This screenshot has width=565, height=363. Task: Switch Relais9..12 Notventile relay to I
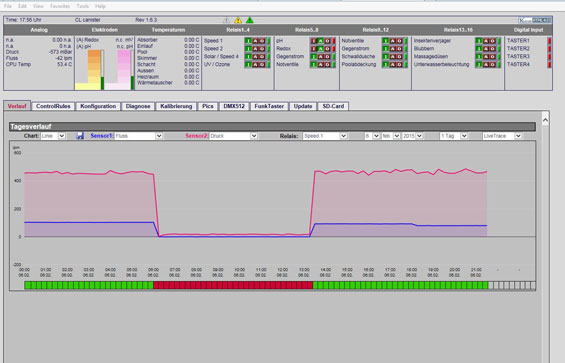(386, 41)
